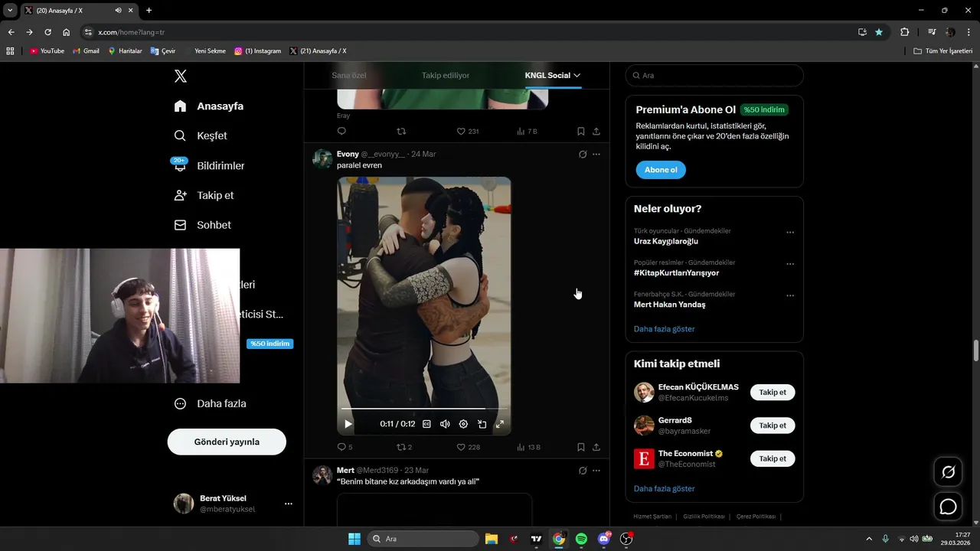Image resolution: width=980 pixels, height=551 pixels.
Task: Click the page scrollbar thumb
Action: coord(976,351)
